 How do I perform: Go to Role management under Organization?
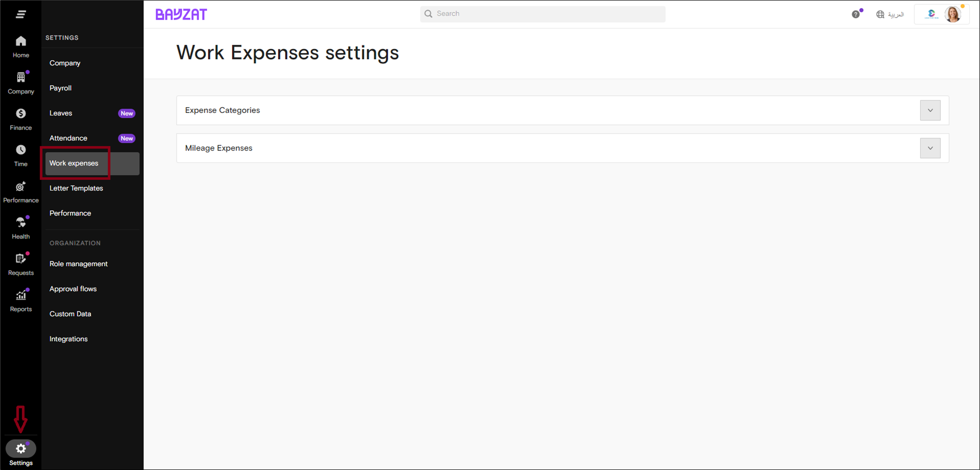pyautogui.click(x=78, y=264)
